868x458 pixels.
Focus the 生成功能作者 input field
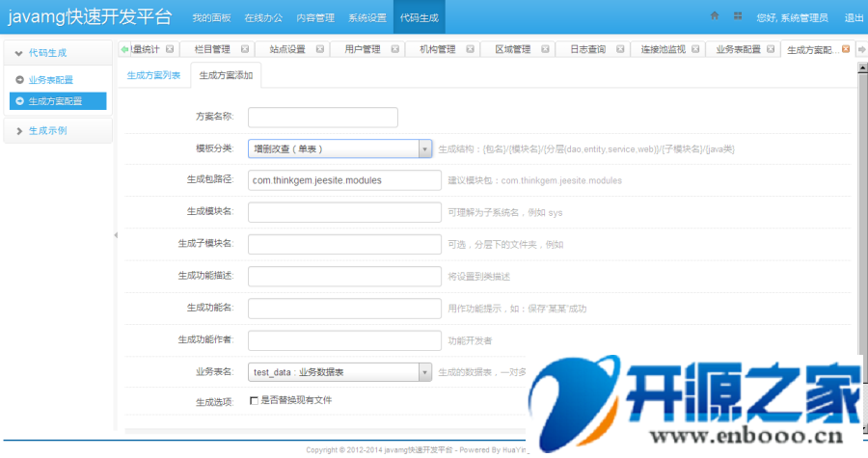pyautogui.click(x=344, y=340)
